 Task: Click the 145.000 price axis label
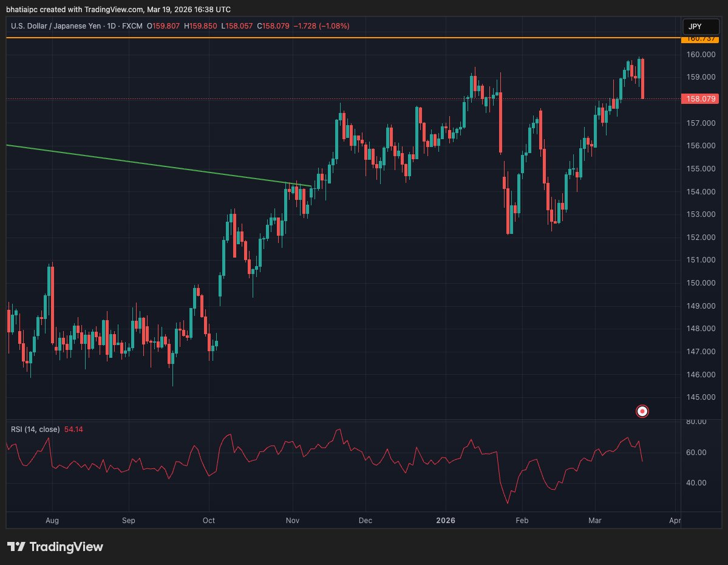701,397
